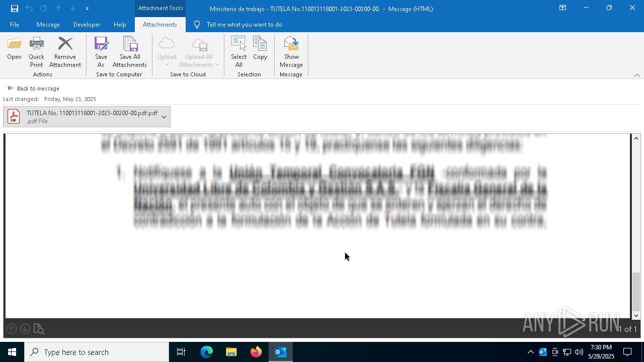Image resolution: width=644 pixels, height=362 pixels.
Task: Click the PDF file icon on attachment
Action: coord(14,117)
